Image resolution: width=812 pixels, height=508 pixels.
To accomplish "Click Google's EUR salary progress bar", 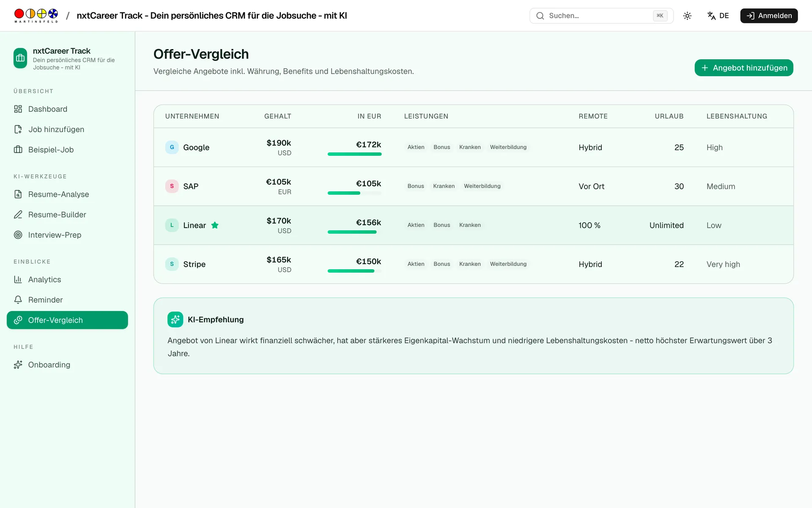I will click(x=354, y=154).
